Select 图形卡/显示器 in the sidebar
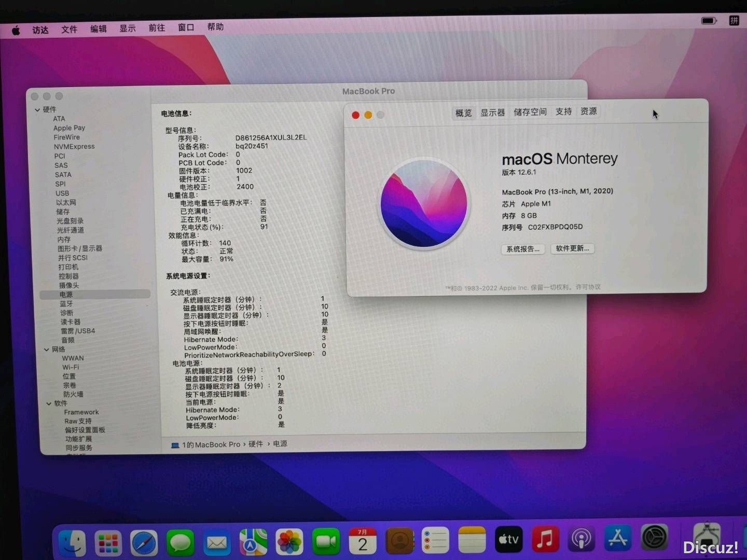 point(80,249)
